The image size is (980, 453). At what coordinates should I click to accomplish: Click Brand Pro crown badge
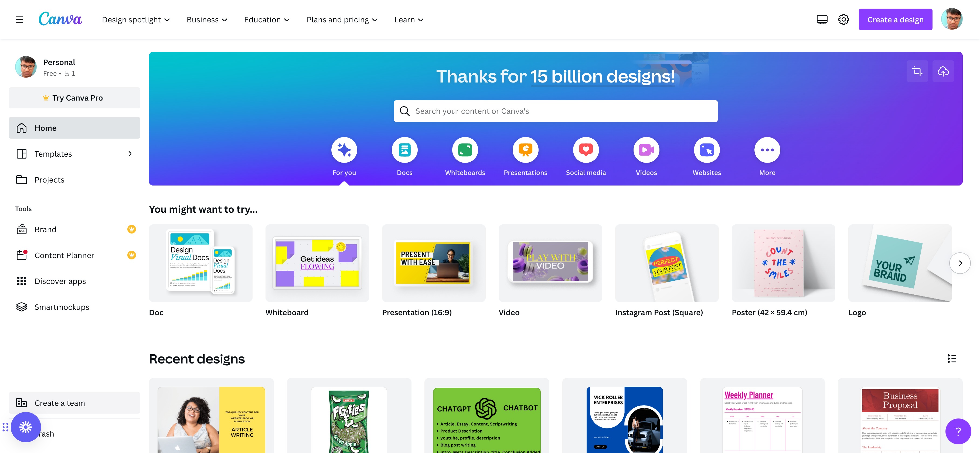131,229
